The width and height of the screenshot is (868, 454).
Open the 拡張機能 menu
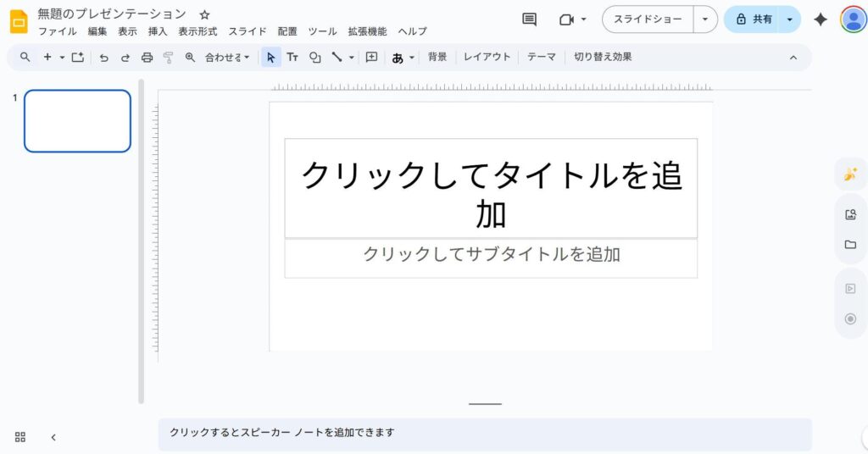(367, 31)
